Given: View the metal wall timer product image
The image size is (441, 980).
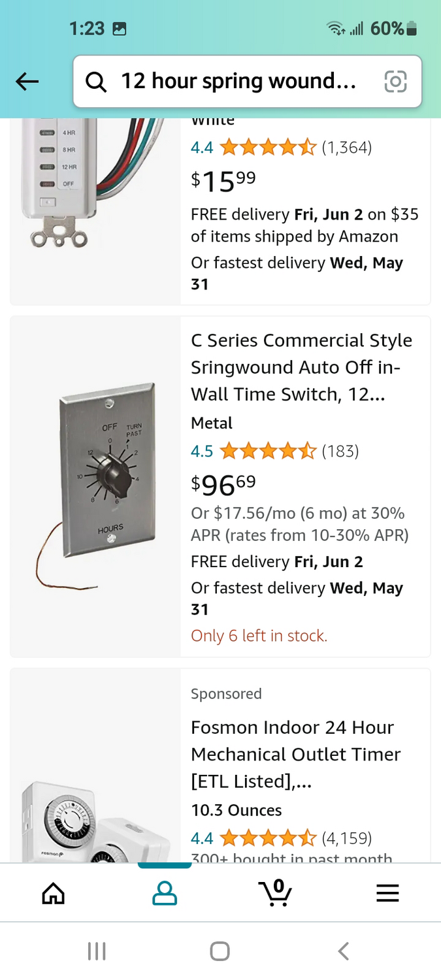Looking at the screenshot, I should point(95,487).
